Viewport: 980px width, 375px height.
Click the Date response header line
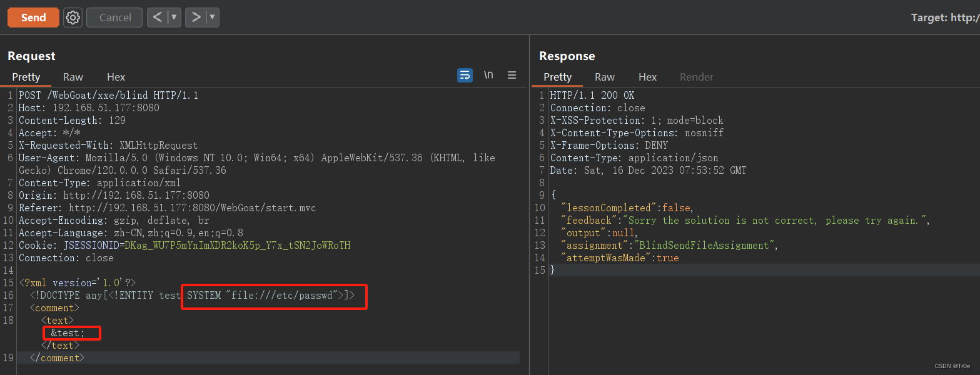pyautogui.click(x=648, y=171)
